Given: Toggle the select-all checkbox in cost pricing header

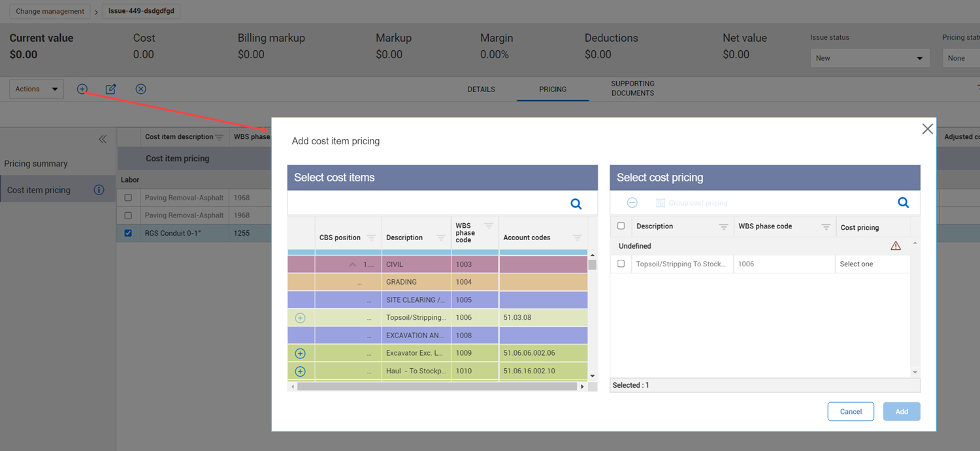Looking at the screenshot, I should coord(621,226).
